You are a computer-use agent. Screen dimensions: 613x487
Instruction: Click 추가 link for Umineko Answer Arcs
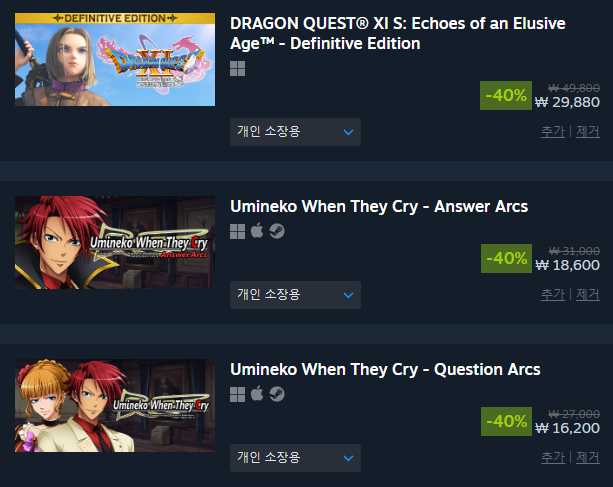[x=553, y=294]
